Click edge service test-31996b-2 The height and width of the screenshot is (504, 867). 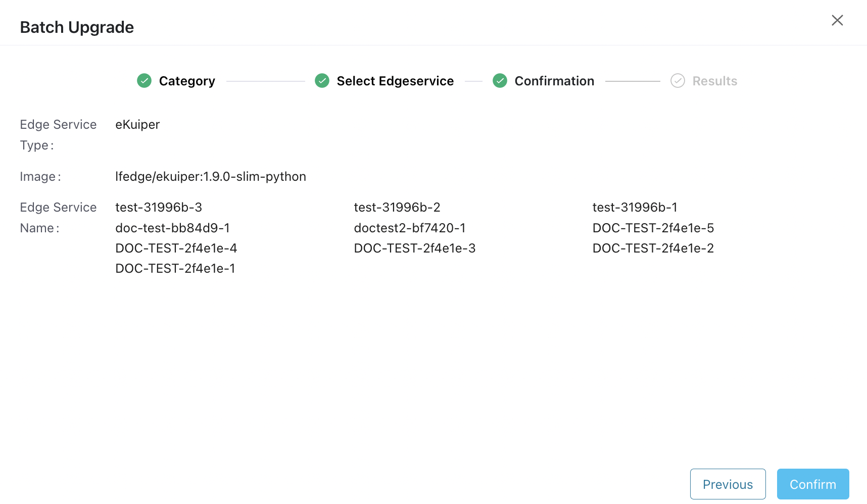pyautogui.click(x=397, y=207)
